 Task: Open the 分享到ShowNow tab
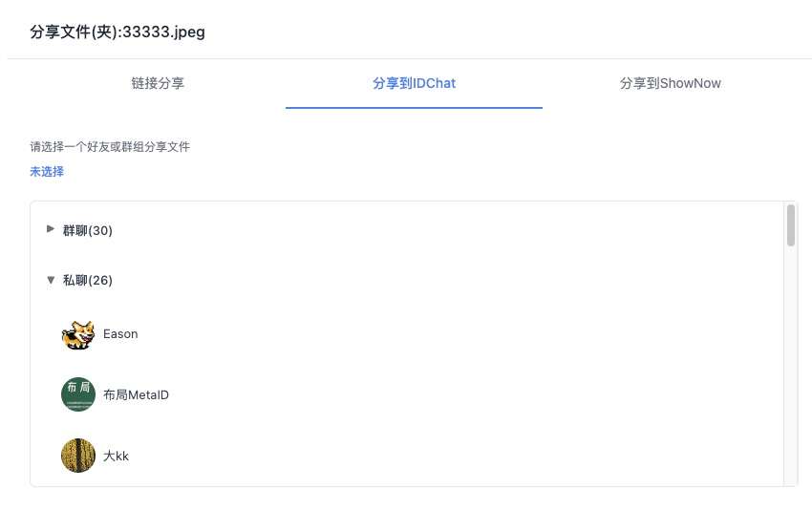click(670, 83)
